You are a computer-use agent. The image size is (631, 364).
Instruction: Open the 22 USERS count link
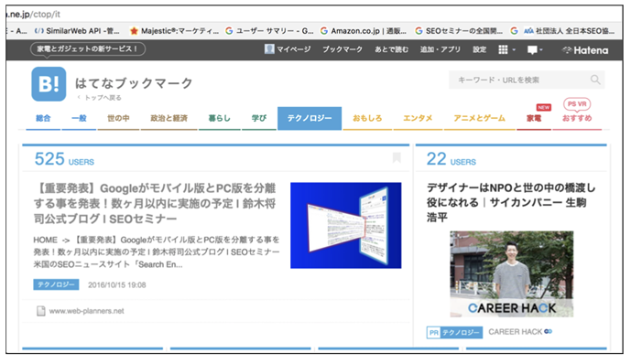tap(451, 159)
